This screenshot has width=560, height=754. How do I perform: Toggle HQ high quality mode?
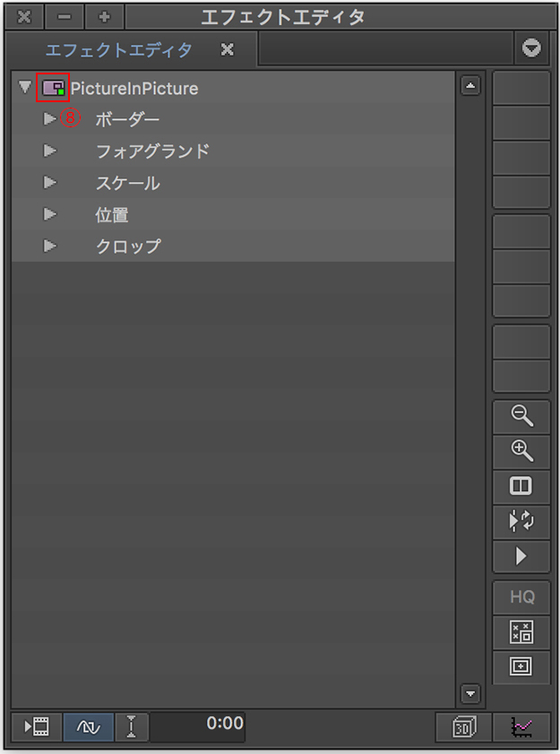(x=521, y=597)
